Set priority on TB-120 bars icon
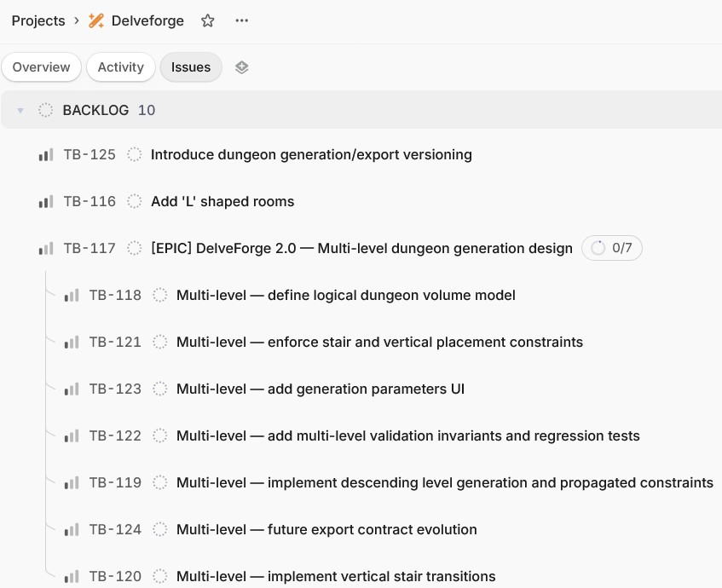722x588 pixels. tap(72, 576)
